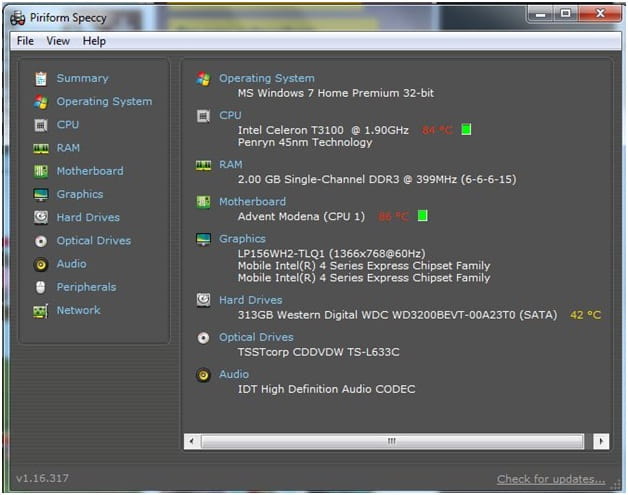Click the Peripherals mouse icon in sidebar

40,287
